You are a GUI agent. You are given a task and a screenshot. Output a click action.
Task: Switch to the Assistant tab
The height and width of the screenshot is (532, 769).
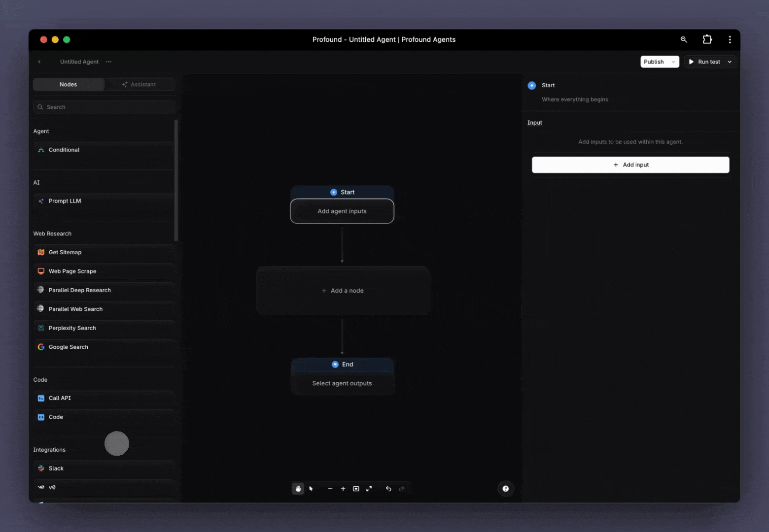coord(139,84)
